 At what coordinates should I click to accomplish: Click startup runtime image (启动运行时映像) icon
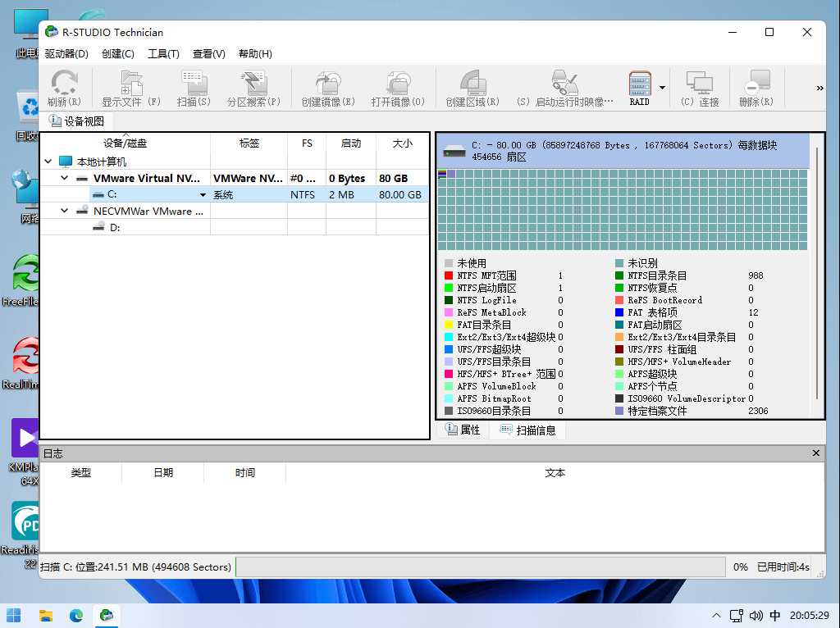[564, 89]
